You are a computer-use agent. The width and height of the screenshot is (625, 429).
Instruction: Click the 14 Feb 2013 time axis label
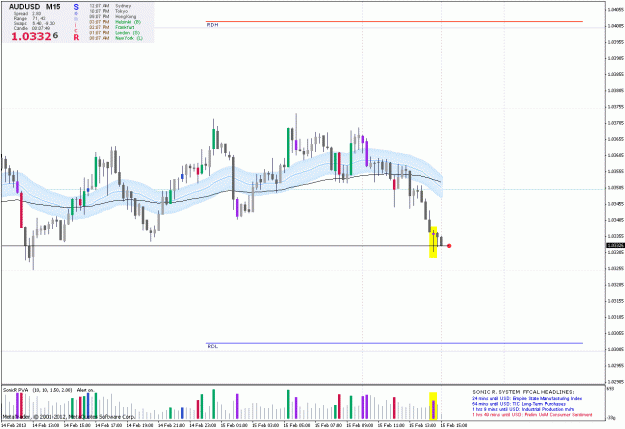click(x=14, y=425)
